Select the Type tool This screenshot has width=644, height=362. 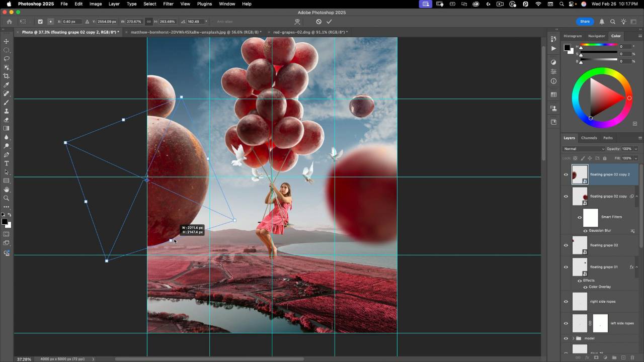pos(7,163)
